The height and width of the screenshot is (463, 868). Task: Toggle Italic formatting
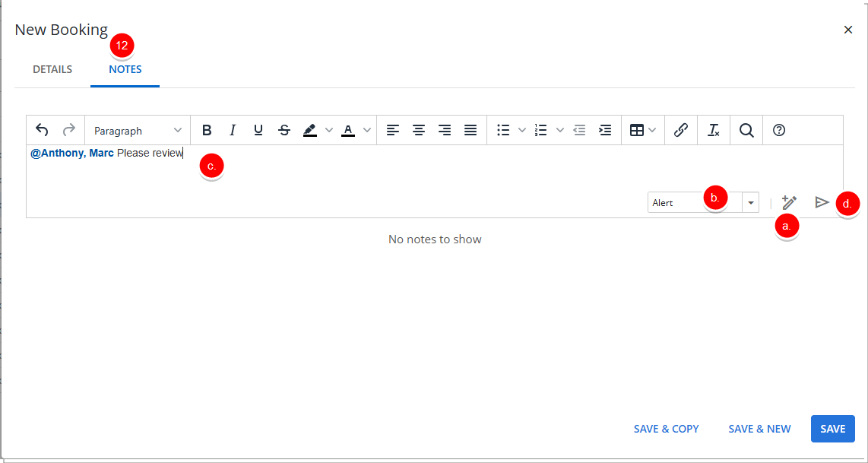233,130
